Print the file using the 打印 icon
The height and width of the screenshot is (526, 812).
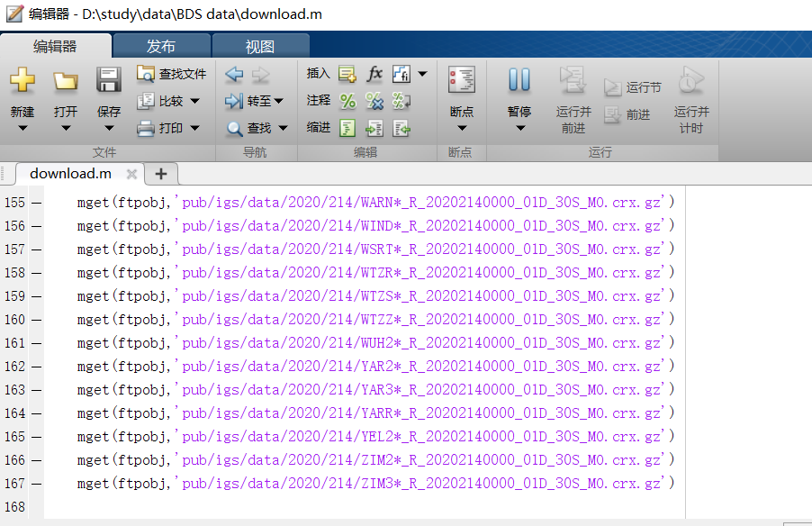pyautogui.click(x=158, y=127)
